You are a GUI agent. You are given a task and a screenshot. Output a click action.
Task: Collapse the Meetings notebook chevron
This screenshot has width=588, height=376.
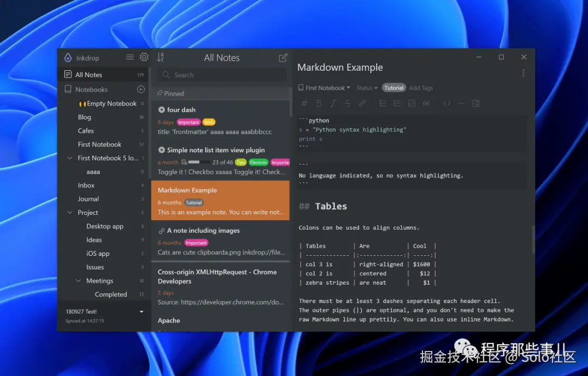(78, 280)
